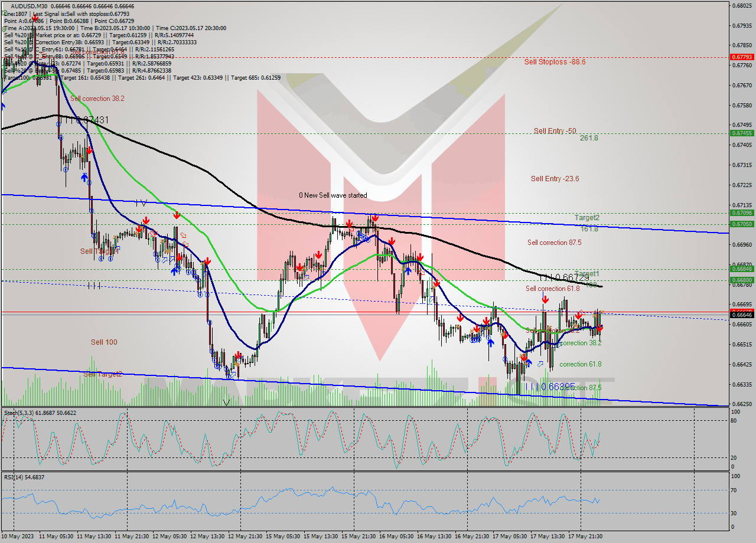The image size is (756, 543).
Task: Click the 0.67225 price scale value
Action: [x=742, y=185]
